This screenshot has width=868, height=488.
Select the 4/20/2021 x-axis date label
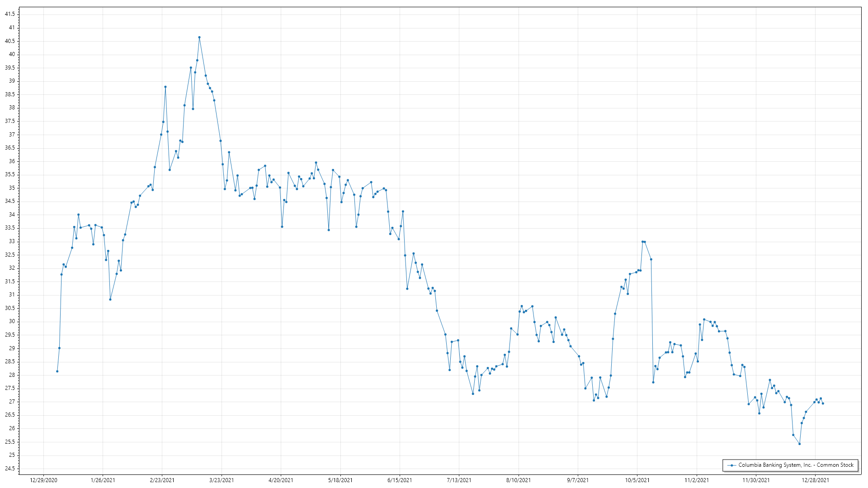coord(281,480)
